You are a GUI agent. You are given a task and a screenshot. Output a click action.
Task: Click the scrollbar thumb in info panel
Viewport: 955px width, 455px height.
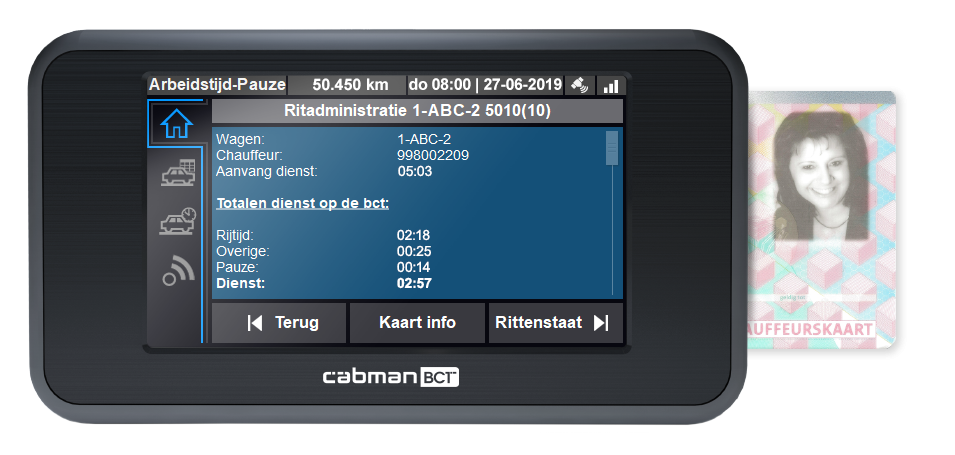click(612, 148)
